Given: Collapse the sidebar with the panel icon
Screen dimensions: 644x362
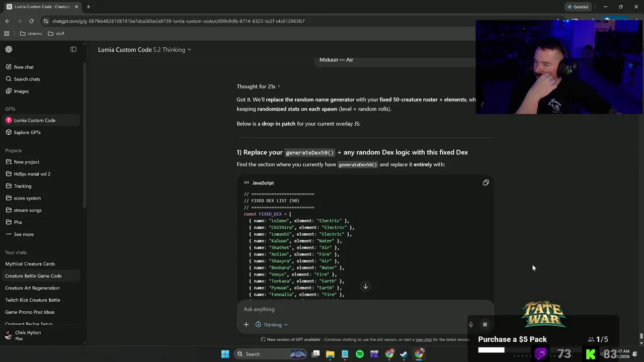Looking at the screenshot, I should (73, 49).
